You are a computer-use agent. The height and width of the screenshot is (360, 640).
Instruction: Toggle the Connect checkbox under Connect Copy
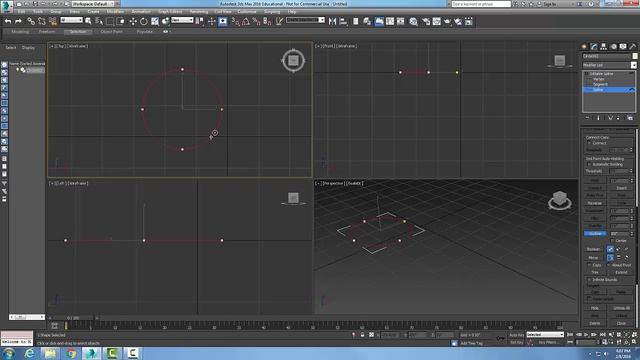(x=589, y=143)
